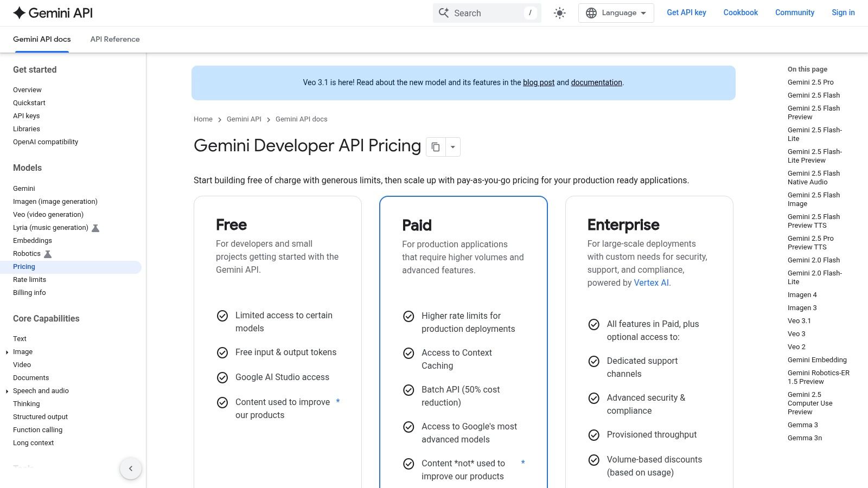
Task: Click the slash shortcut badge in the search bar
Action: pyautogui.click(x=531, y=13)
